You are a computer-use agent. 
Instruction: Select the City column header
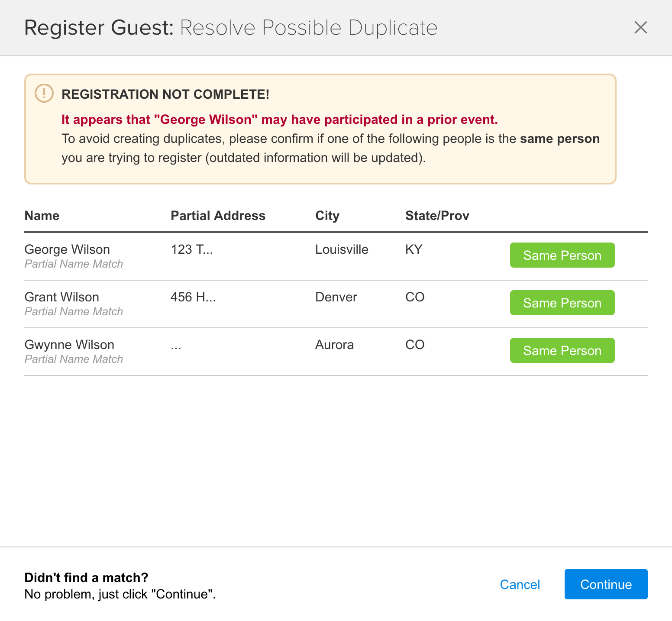click(327, 215)
